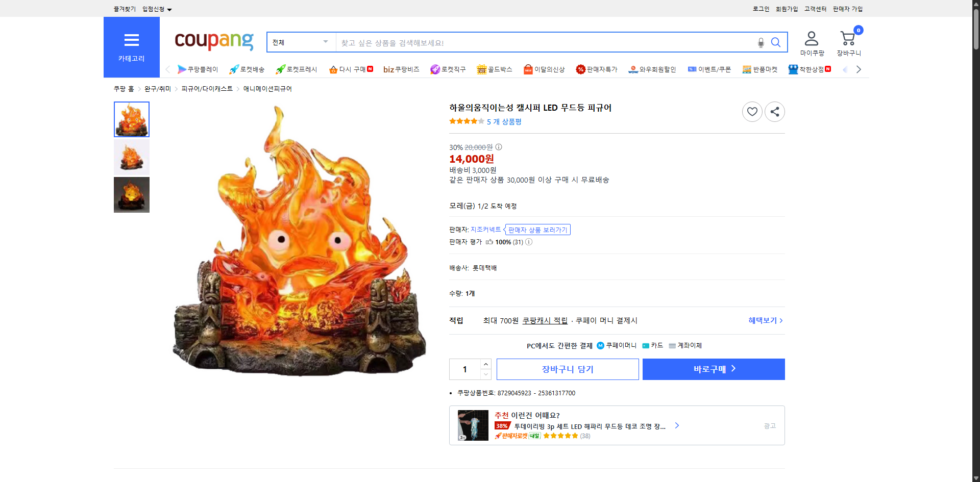This screenshot has width=980, height=482.
Task: Open the 장바구니 cart icon
Action: point(847,37)
